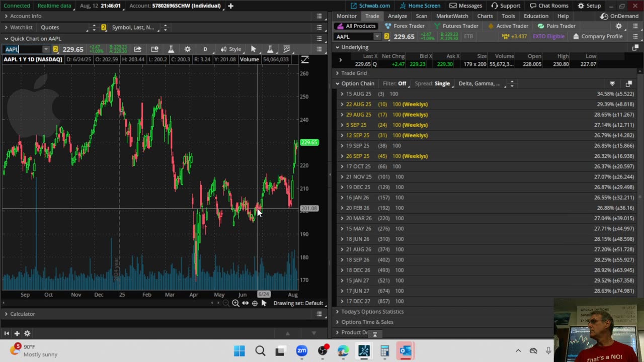Go to Home Screen

420,6
